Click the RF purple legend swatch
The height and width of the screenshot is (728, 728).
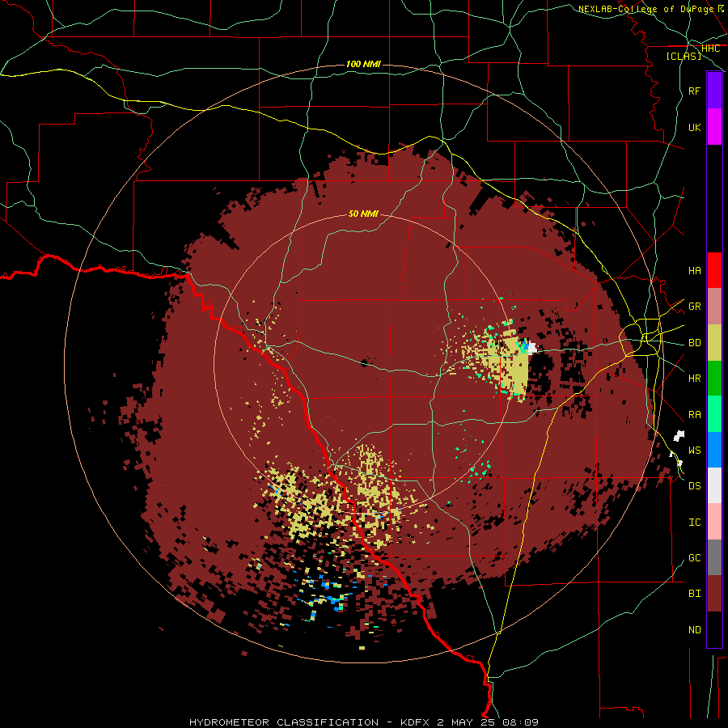pyautogui.click(x=714, y=91)
